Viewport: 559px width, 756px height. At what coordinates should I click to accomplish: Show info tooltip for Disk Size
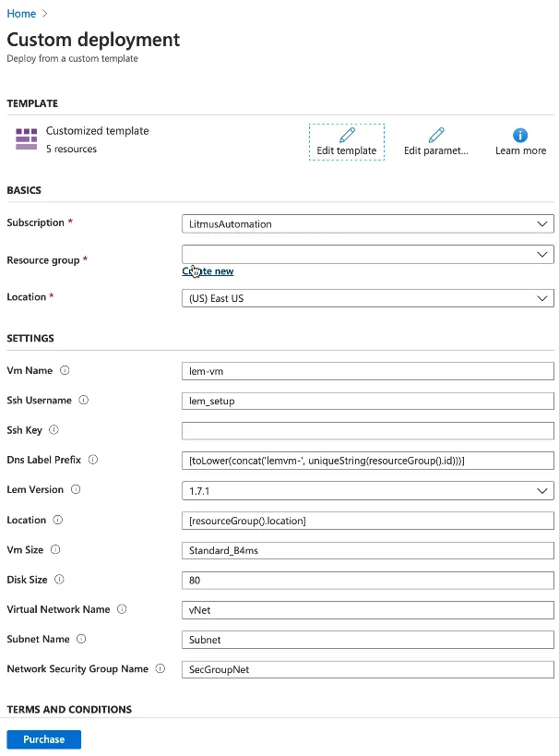pyautogui.click(x=59, y=579)
